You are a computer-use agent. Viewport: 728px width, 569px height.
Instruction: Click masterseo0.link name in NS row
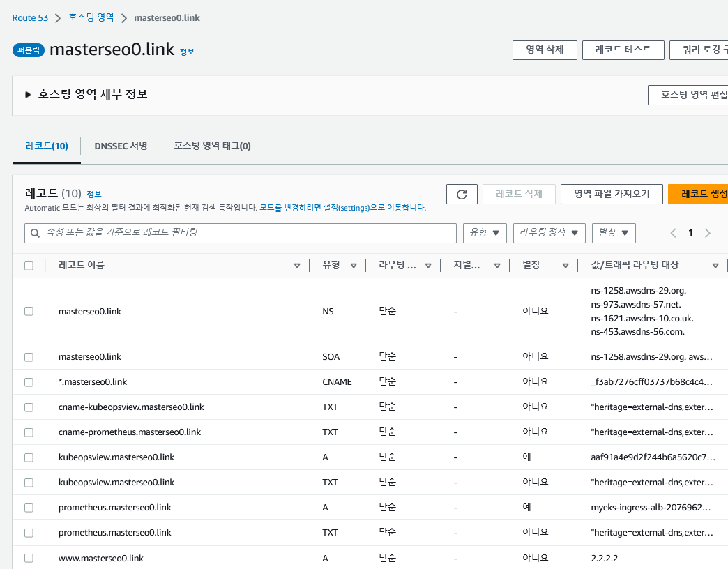tap(90, 312)
